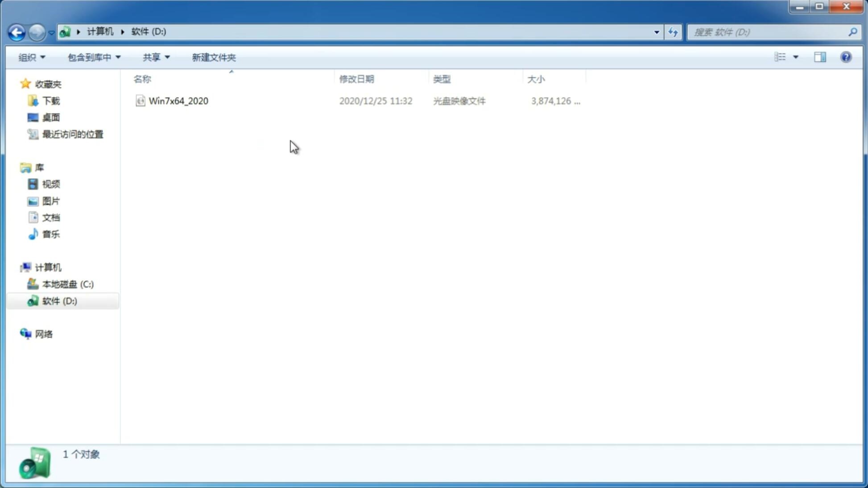
Task: Navigate to 本地磁盘 (C:) drive
Action: [x=67, y=284]
